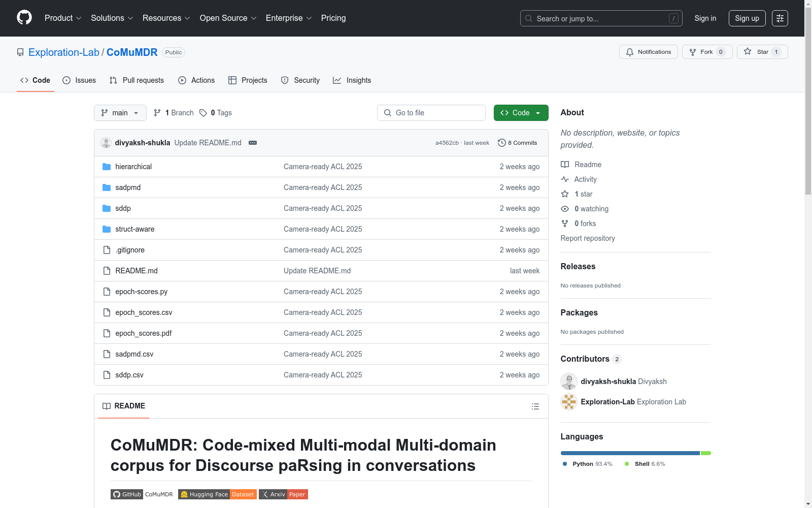The image size is (812, 508).
Task: Click the star icon beside 1 star
Action: pyautogui.click(x=565, y=194)
